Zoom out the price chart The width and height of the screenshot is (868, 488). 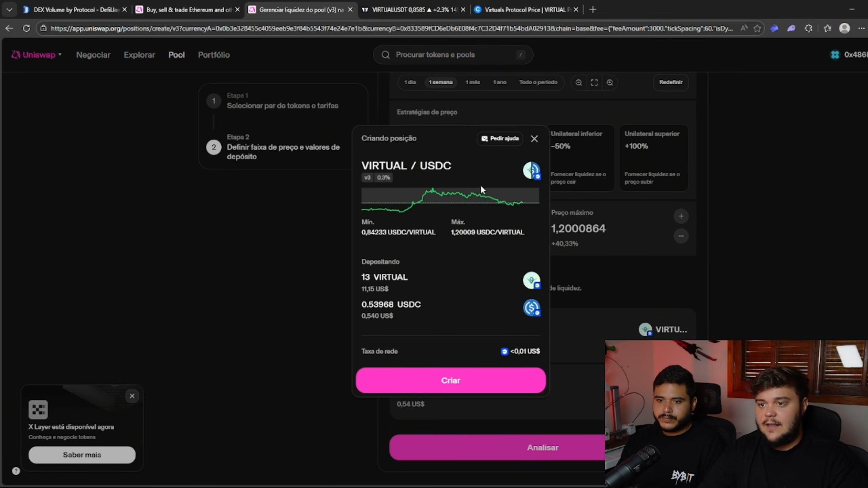pos(579,82)
